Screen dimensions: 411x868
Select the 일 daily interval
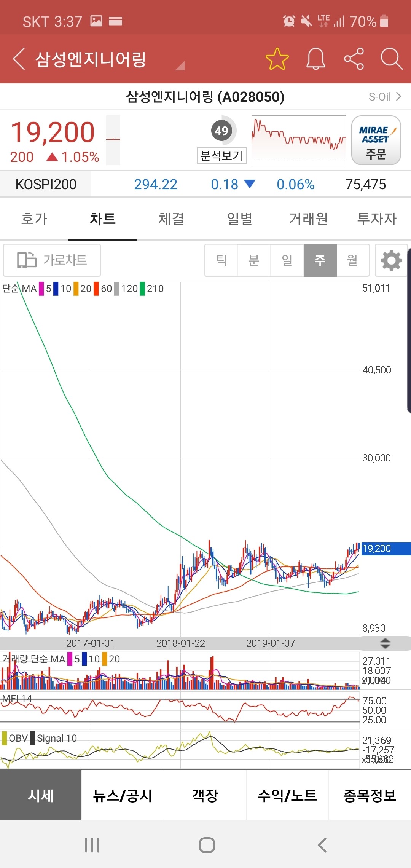(287, 260)
